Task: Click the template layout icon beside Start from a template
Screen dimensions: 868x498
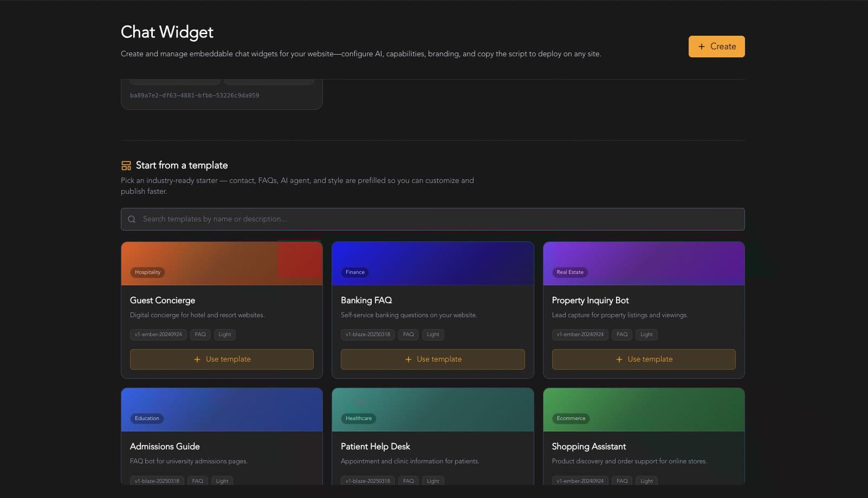Action: 126,166
